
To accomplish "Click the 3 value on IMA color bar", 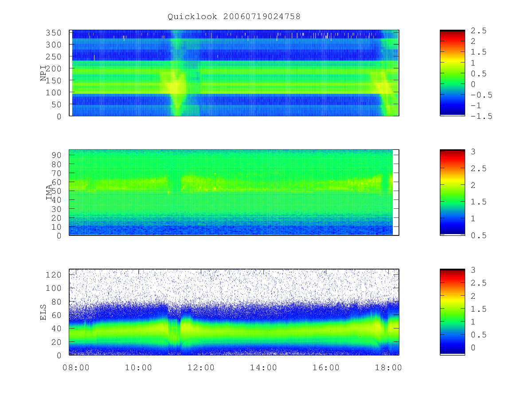I will [x=473, y=152].
